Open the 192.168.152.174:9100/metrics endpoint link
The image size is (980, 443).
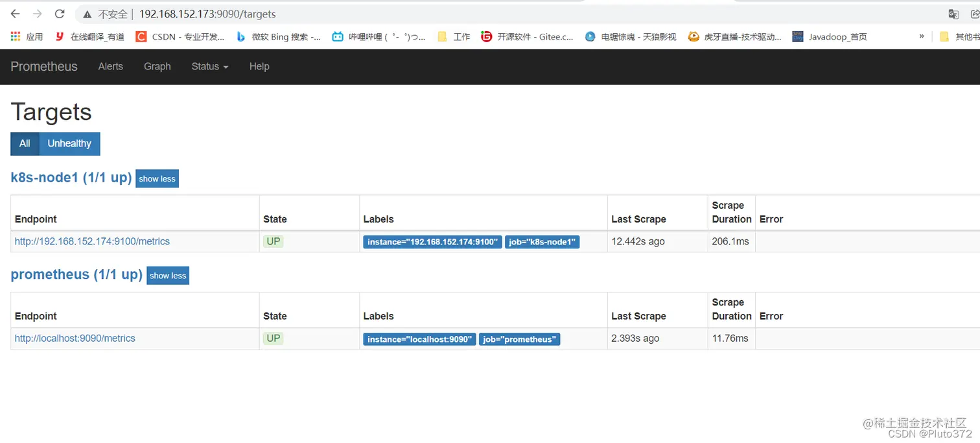[x=92, y=241]
